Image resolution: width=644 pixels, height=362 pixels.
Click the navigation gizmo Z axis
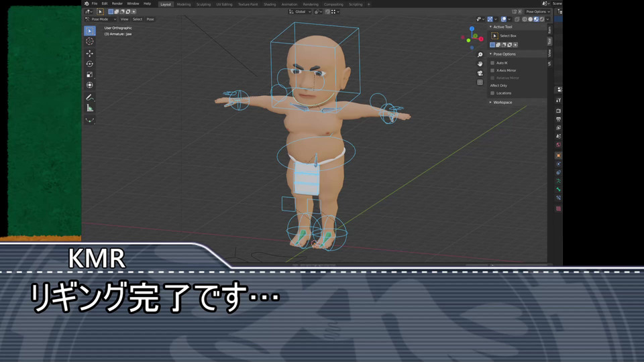coord(472,29)
